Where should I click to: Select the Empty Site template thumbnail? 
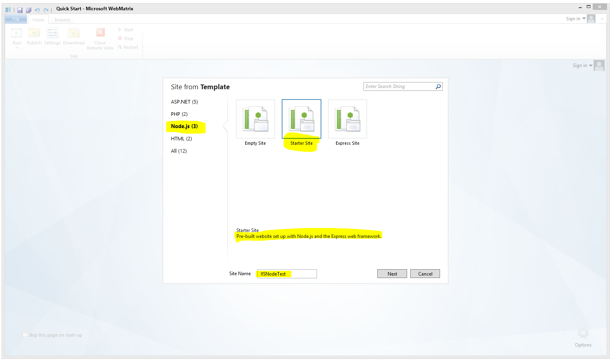tap(256, 119)
